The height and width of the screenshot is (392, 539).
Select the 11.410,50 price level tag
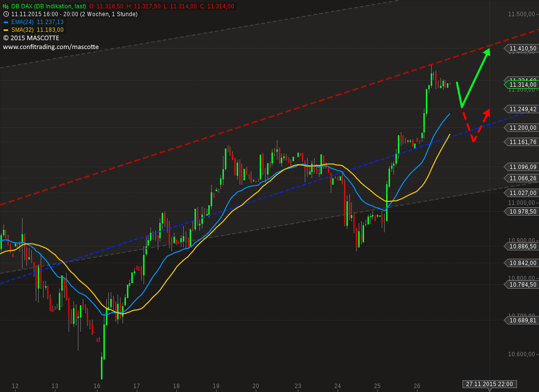pyautogui.click(x=522, y=49)
